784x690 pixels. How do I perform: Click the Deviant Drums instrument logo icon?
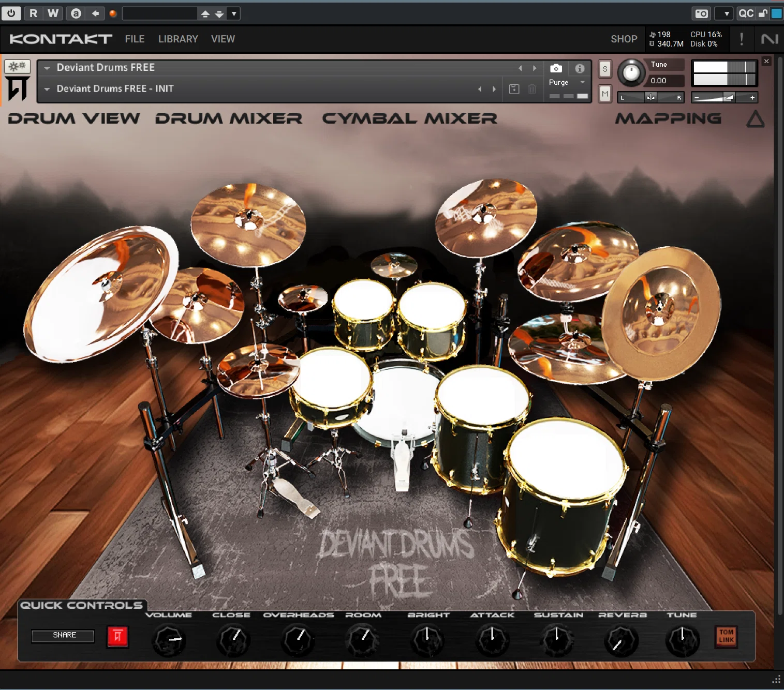[x=17, y=88]
